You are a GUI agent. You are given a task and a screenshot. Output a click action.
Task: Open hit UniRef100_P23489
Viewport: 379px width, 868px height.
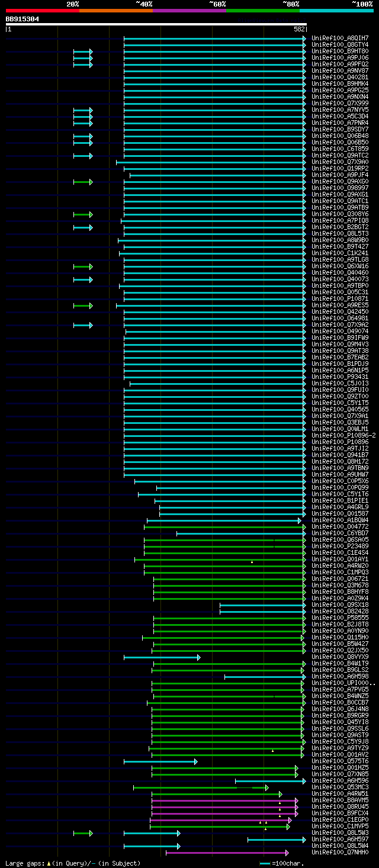tap(340, 546)
